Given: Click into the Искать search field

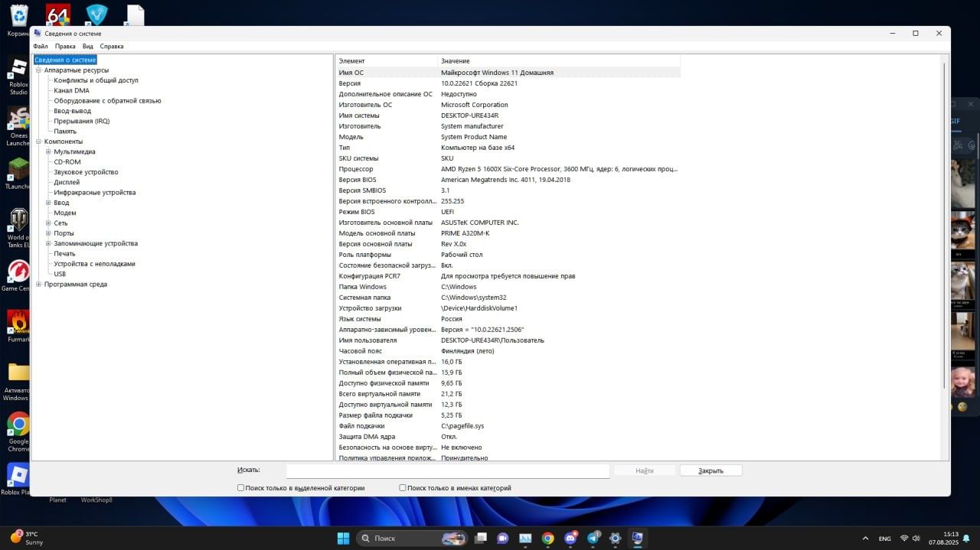Looking at the screenshot, I should 448,470.
